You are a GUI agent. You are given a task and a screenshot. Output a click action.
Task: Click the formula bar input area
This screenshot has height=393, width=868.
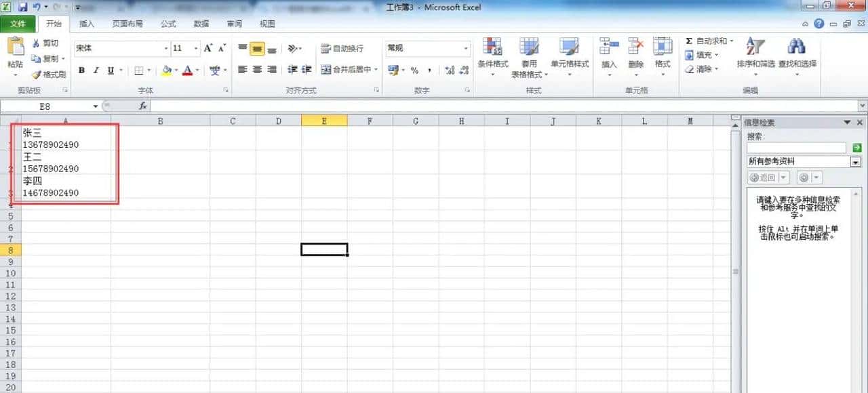click(503, 106)
